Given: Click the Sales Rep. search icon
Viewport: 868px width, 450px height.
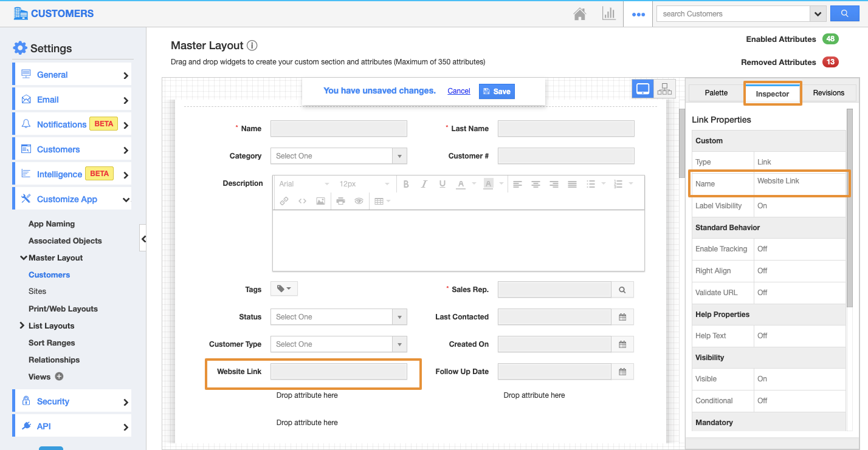Looking at the screenshot, I should 622,290.
